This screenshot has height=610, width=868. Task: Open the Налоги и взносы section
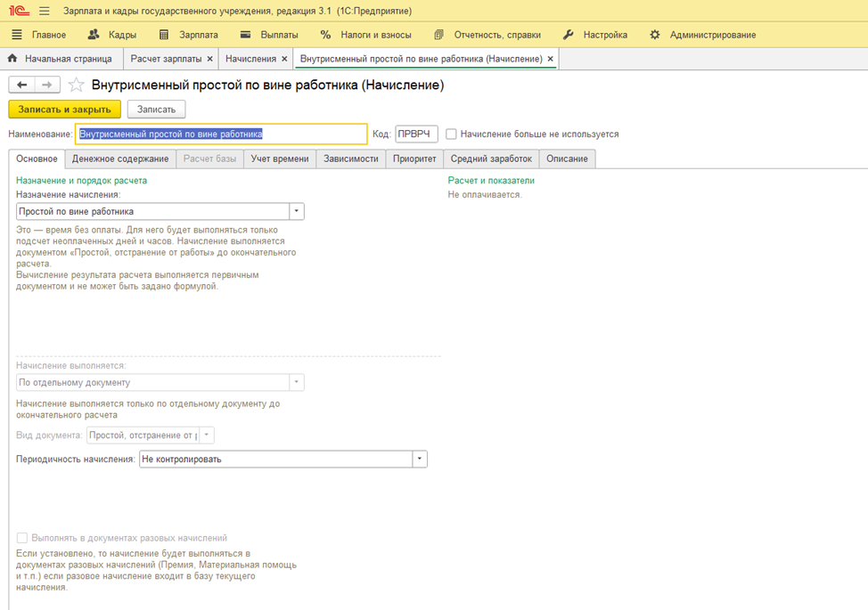[x=366, y=35]
